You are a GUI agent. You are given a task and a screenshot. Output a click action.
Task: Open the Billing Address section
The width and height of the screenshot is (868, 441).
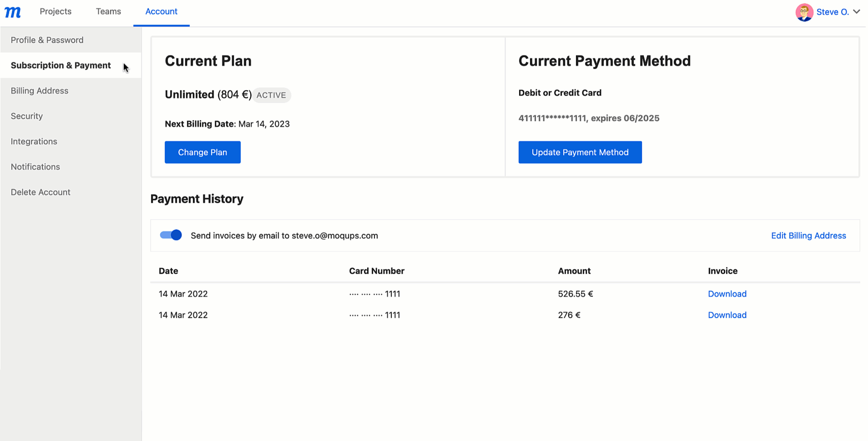click(x=39, y=90)
